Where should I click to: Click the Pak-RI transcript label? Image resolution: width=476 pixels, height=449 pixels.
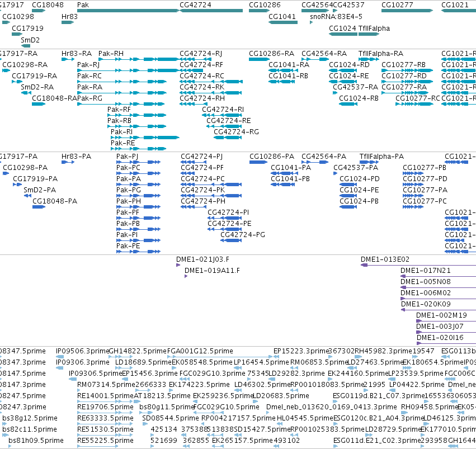click(121, 132)
